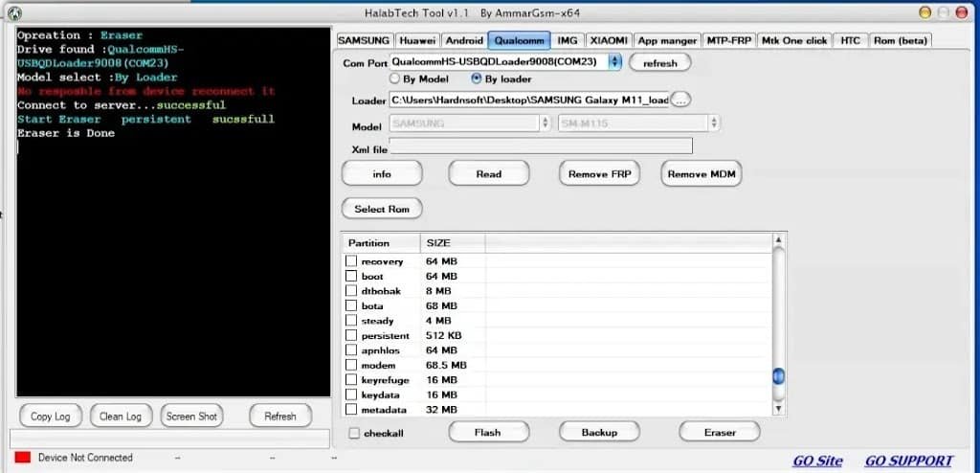Check the persistent partition checkbox
This screenshot has height=473, width=980.
point(351,335)
